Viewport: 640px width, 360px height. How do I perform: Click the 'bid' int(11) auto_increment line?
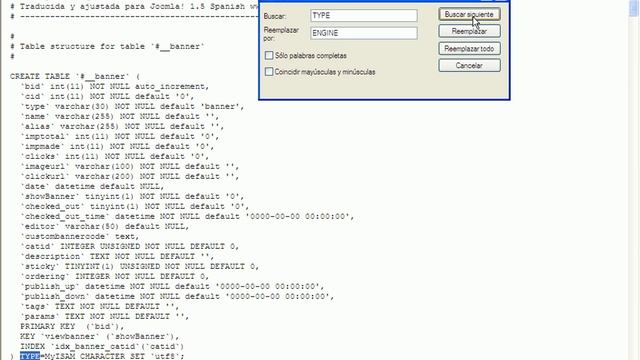[115, 87]
